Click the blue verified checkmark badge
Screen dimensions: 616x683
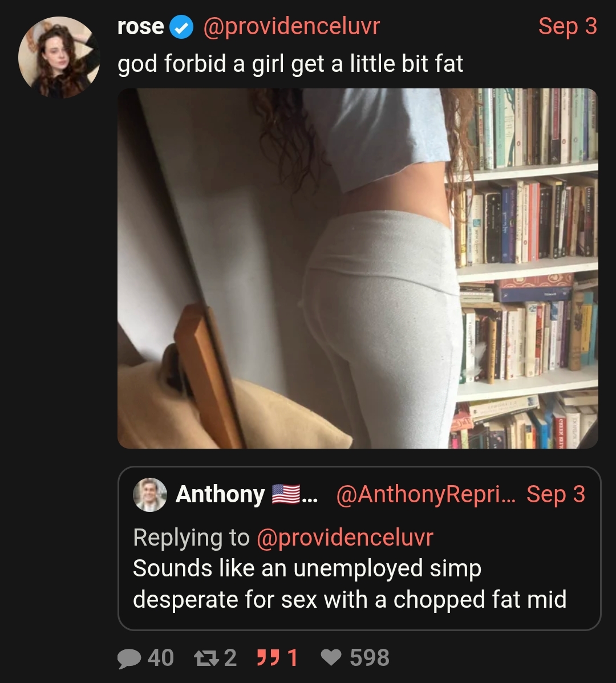(181, 27)
